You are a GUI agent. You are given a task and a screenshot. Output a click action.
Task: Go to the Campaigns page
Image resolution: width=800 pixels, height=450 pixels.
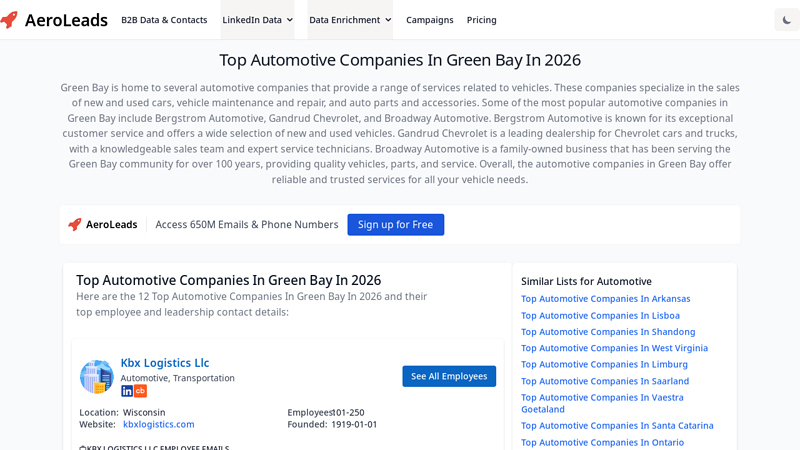tap(430, 20)
